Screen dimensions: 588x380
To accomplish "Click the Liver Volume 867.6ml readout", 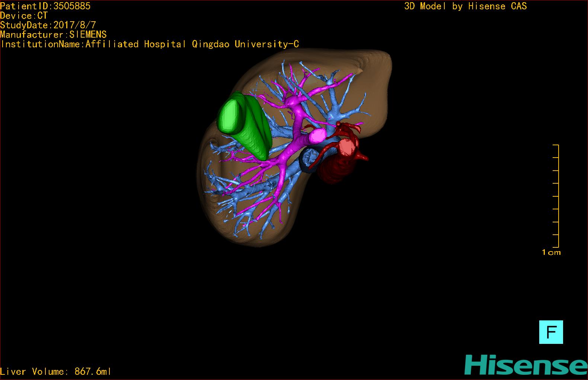I will tap(55, 371).
